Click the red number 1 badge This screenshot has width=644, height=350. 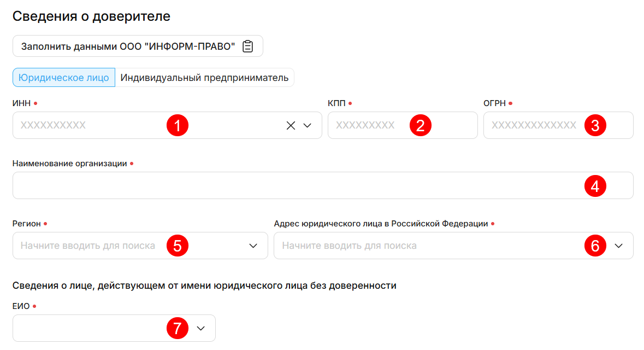coord(177,125)
